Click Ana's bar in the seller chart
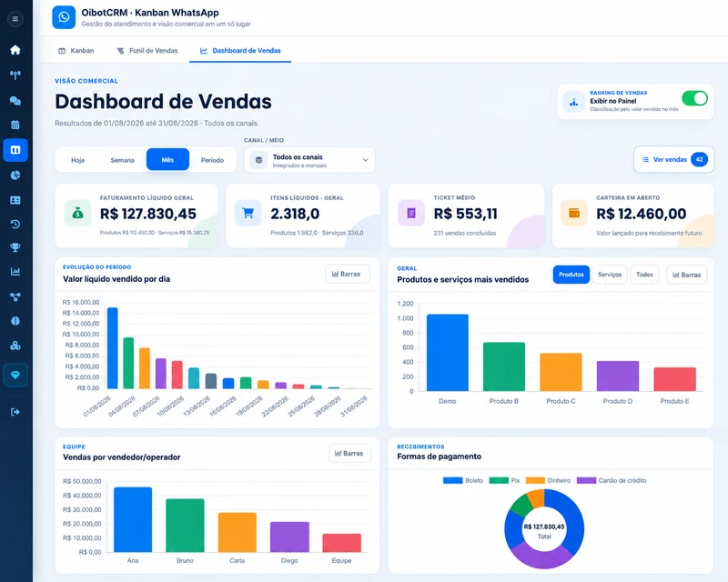Image resolution: width=728 pixels, height=582 pixels. pos(133,520)
